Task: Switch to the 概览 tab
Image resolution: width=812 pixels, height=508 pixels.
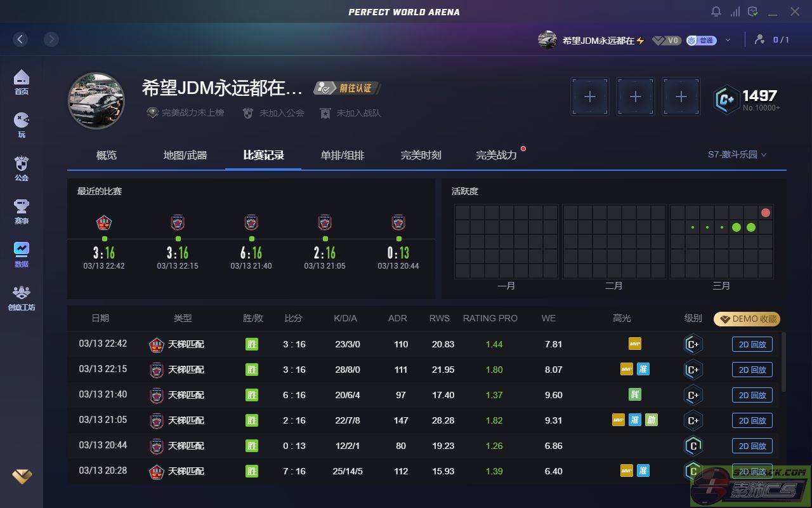Action: tap(107, 155)
